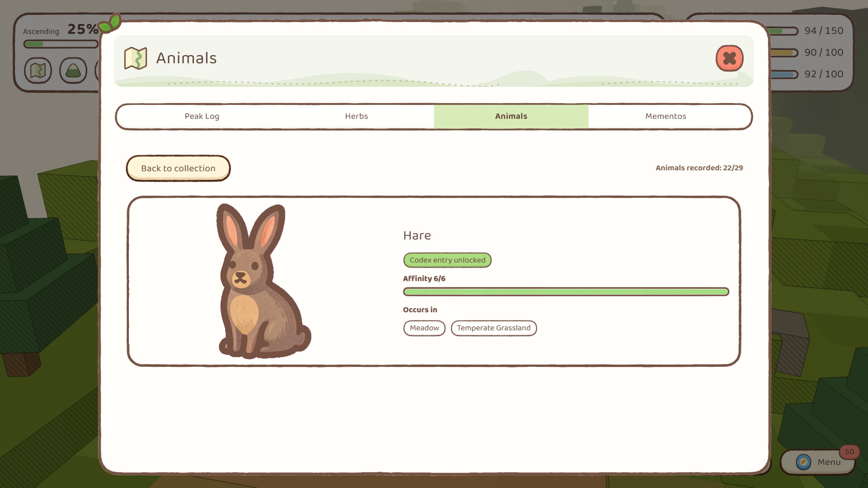The width and height of the screenshot is (868, 488).
Task: Click the Occurs in label
Action: [x=420, y=310]
